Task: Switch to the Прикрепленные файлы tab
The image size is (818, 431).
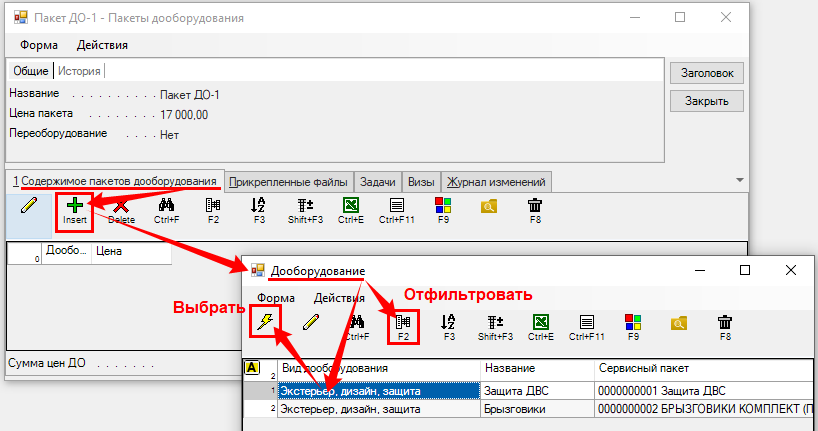Action: pos(288,182)
